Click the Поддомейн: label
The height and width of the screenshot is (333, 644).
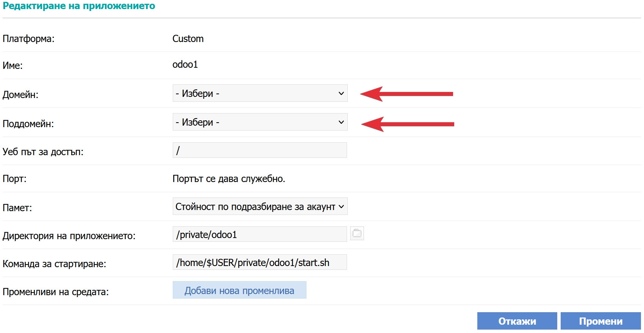[28, 124]
